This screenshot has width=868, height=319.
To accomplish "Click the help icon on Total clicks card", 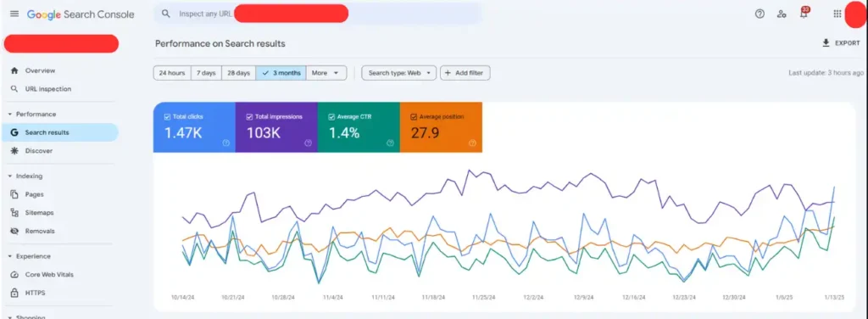I will pos(225,143).
